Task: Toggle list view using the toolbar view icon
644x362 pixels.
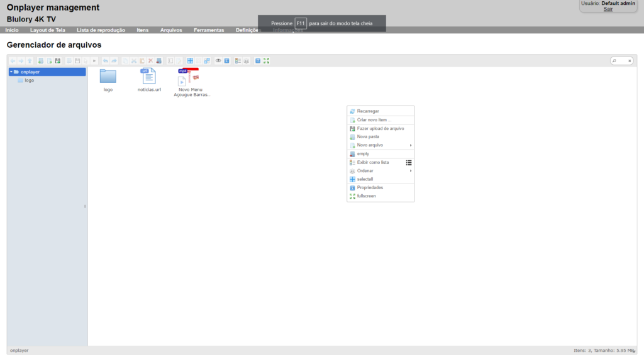Action: pos(238,61)
